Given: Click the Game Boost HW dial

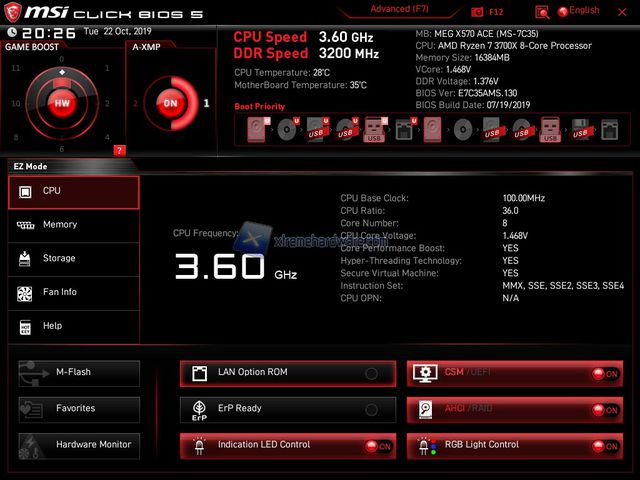Looking at the screenshot, I should click(x=62, y=102).
